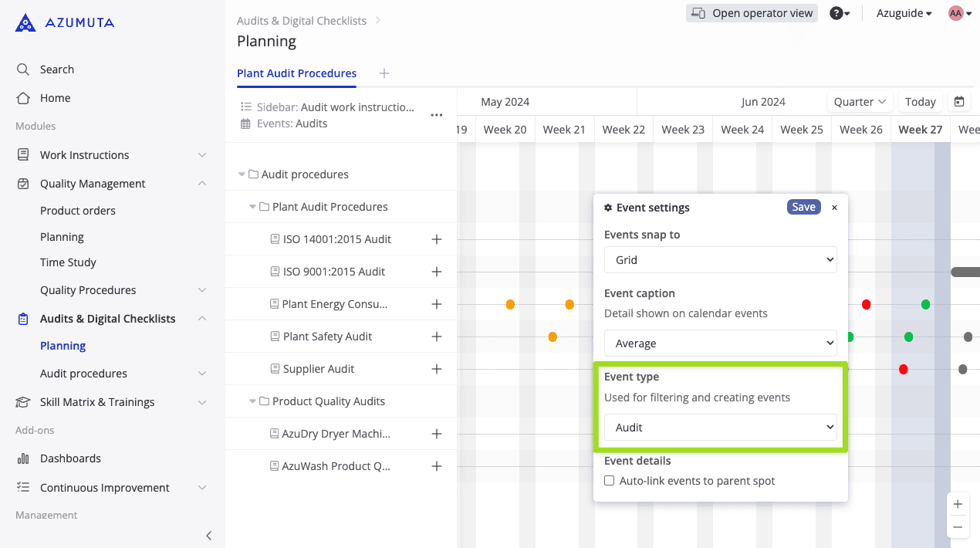Click the zoom in plus button
The image size is (980, 548).
pyautogui.click(x=958, y=504)
